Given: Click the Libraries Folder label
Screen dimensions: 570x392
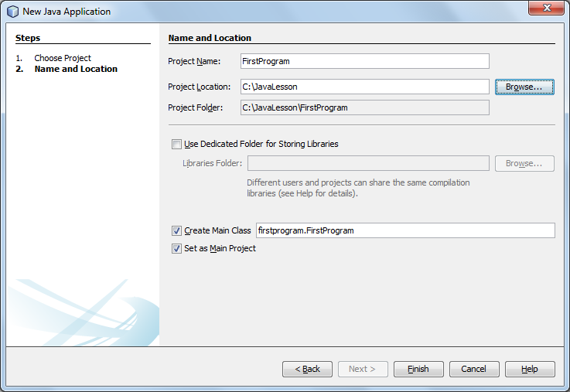Looking at the screenshot, I should click(x=212, y=163).
